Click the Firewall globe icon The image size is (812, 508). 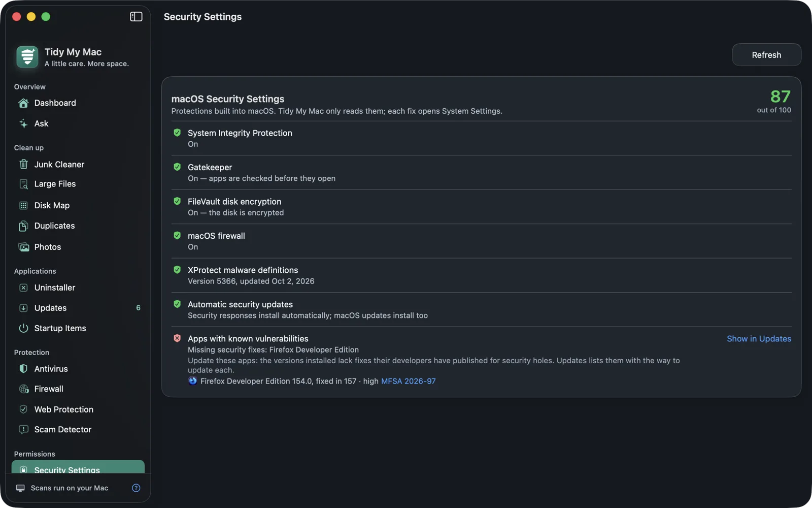23,389
